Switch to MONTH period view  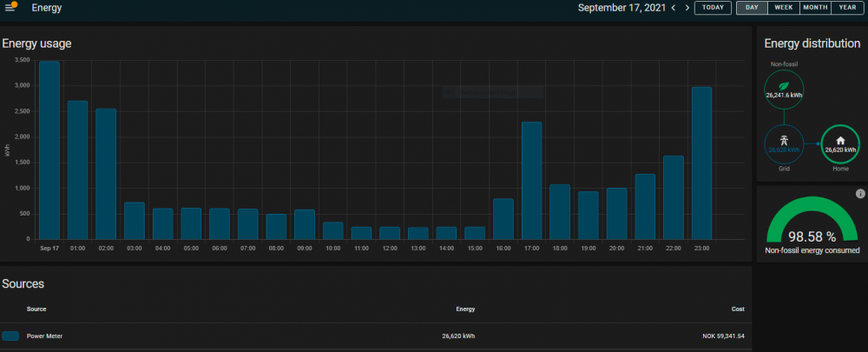pyautogui.click(x=814, y=8)
